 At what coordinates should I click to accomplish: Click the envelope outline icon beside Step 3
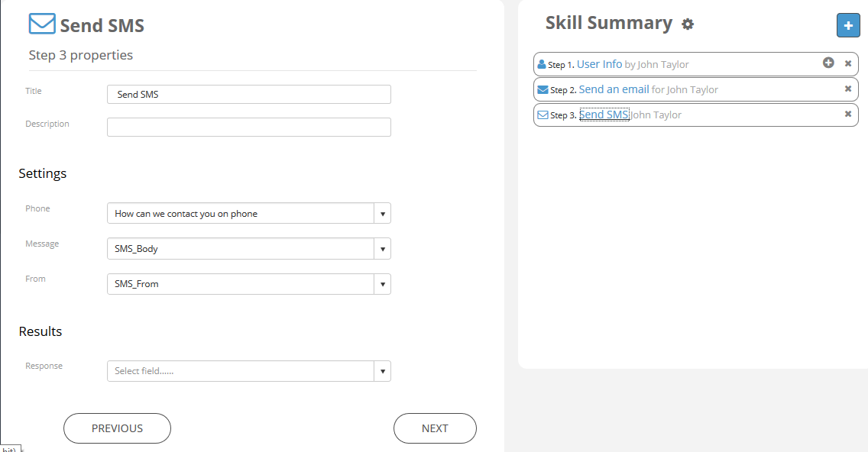tap(542, 115)
